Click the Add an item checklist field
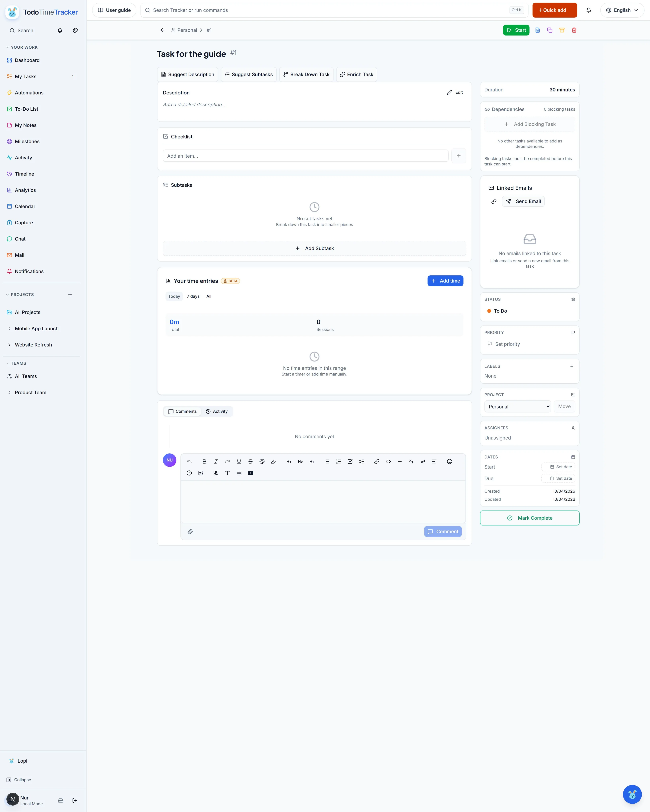650x812 pixels. 305,156
